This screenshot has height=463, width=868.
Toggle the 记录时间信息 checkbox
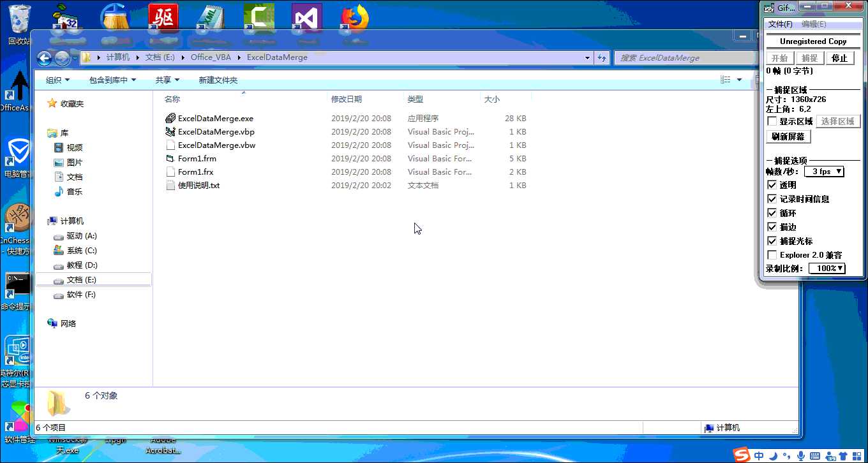tap(772, 199)
